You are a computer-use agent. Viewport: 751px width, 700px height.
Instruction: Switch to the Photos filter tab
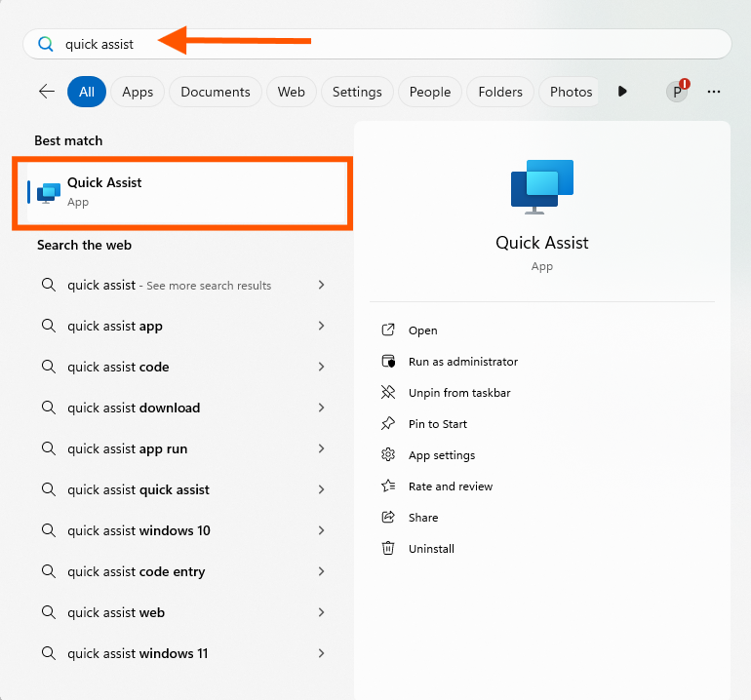(569, 92)
